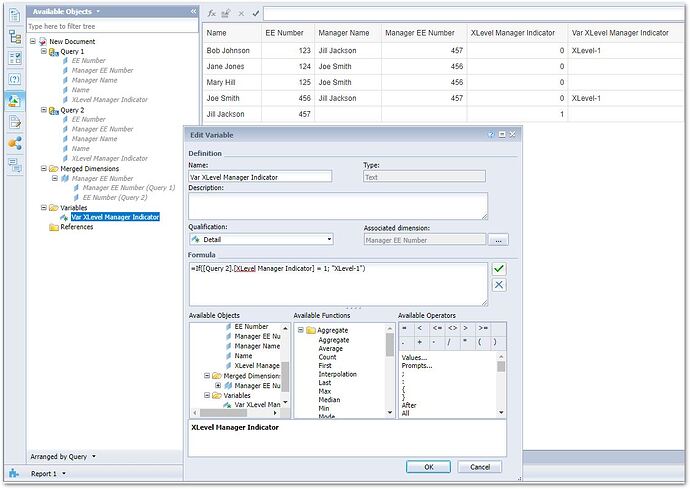Collapse the Query 1 tree node
The height and width of the screenshot is (489, 690).
click(x=44, y=51)
